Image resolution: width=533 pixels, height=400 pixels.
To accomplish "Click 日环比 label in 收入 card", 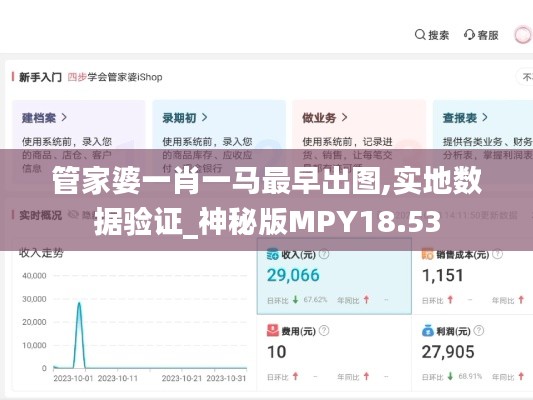I will [x=278, y=300].
